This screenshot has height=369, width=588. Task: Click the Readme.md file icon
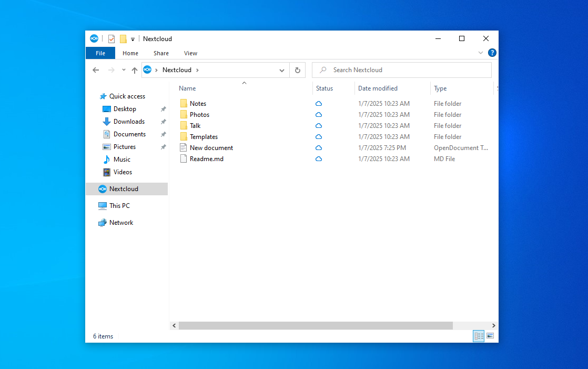click(184, 159)
